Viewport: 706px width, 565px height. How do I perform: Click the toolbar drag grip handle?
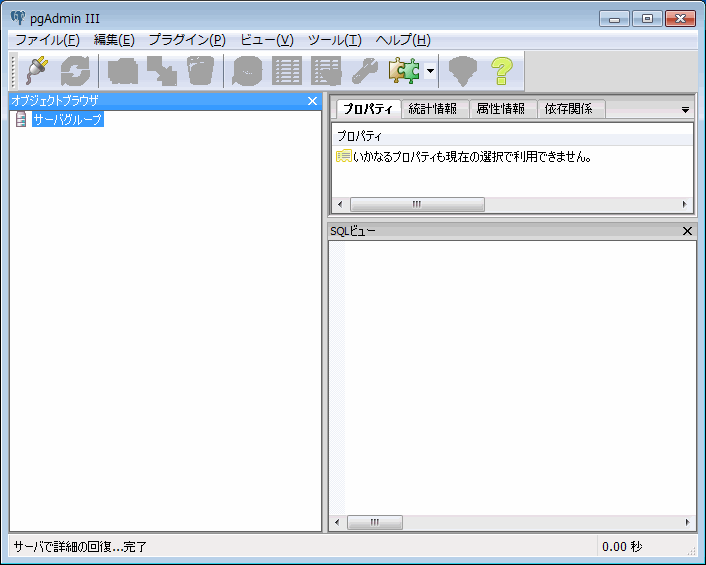[13, 71]
